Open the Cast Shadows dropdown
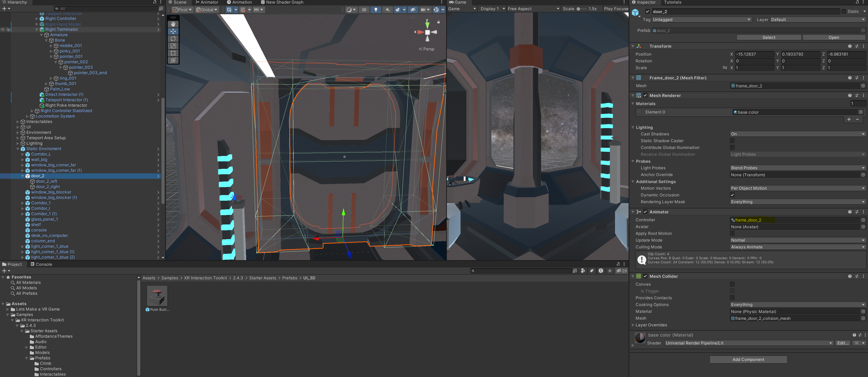868x377 pixels. coord(797,134)
